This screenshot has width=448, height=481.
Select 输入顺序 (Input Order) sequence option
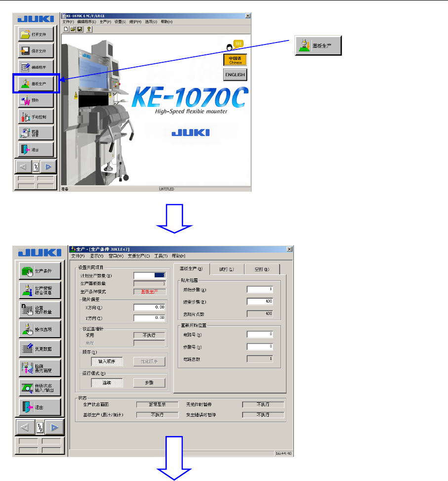107,361
